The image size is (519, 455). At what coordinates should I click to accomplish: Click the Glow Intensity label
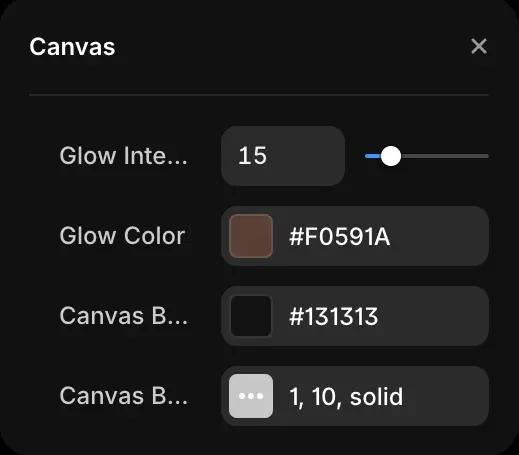point(123,156)
